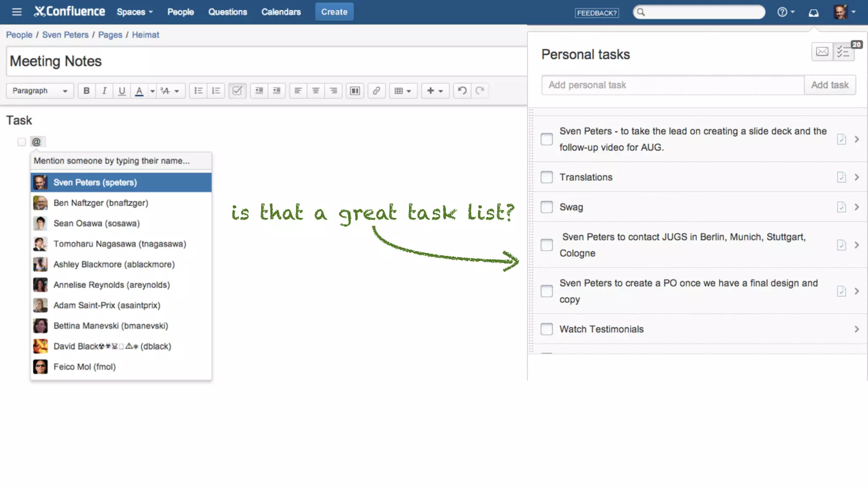Check the Watch Testimonials task

click(547, 329)
